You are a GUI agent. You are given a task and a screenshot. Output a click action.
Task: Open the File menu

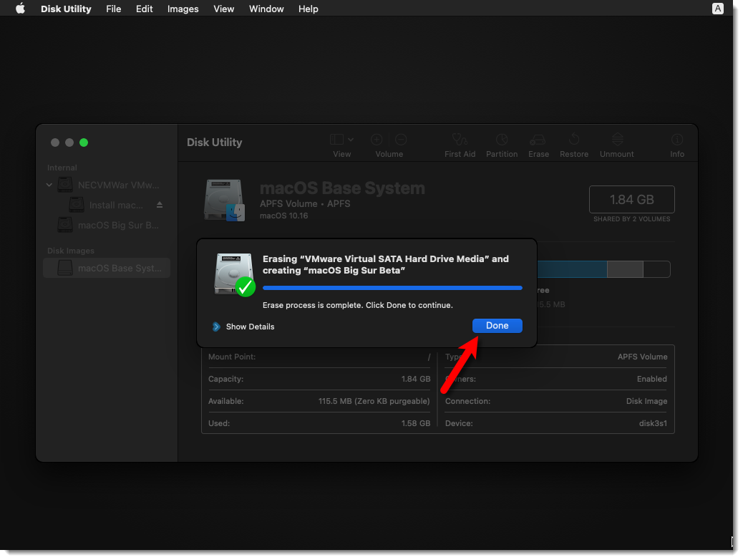(113, 9)
